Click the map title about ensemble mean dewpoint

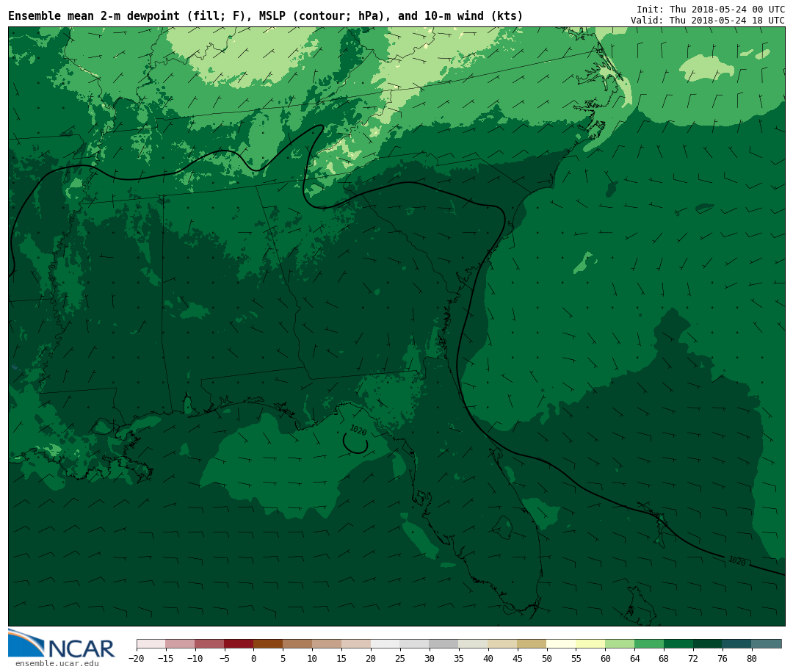(265, 16)
